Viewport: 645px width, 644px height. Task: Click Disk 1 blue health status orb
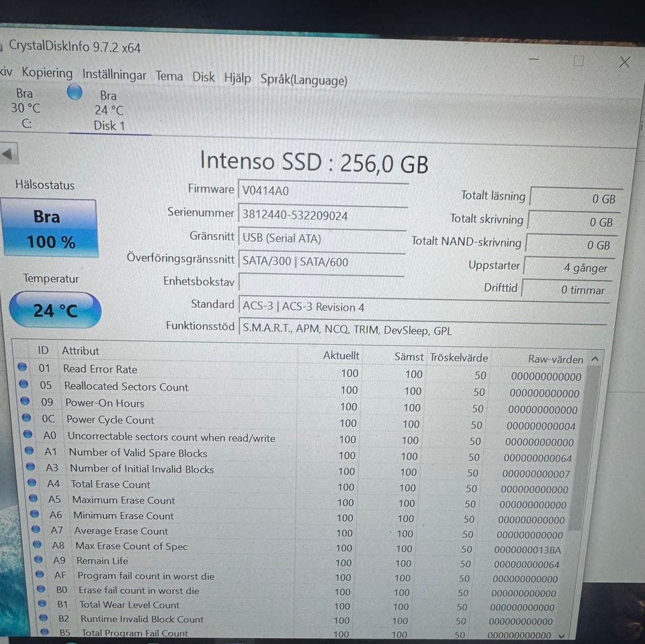[x=75, y=92]
